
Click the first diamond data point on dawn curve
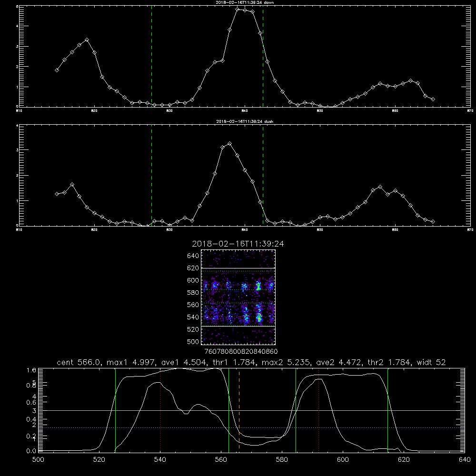click(57, 70)
